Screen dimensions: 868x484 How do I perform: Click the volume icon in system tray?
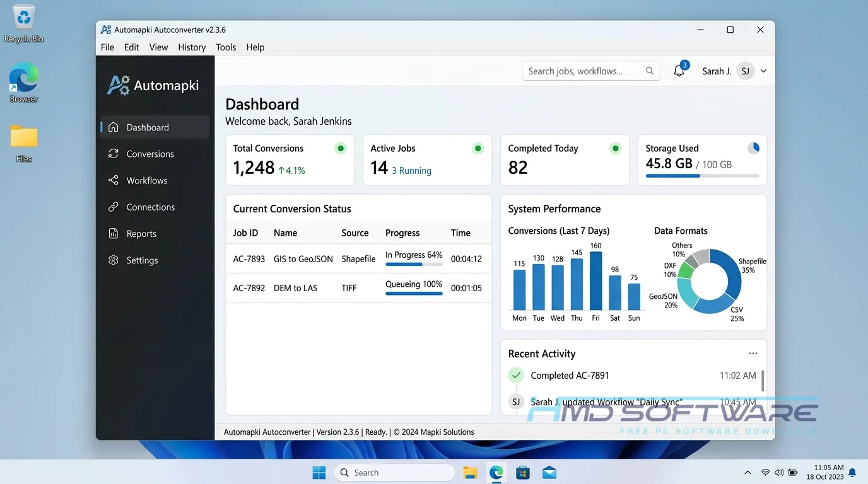click(779, 473)
